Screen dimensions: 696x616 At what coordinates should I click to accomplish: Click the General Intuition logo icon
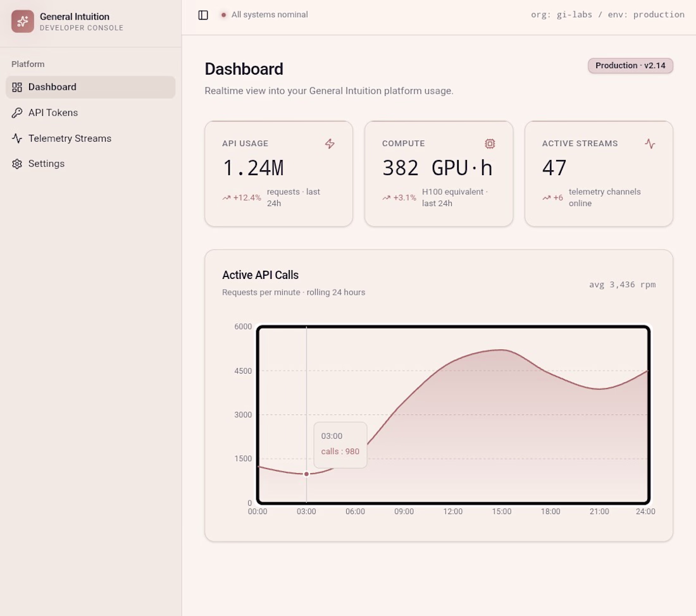[x=23, y=22]
